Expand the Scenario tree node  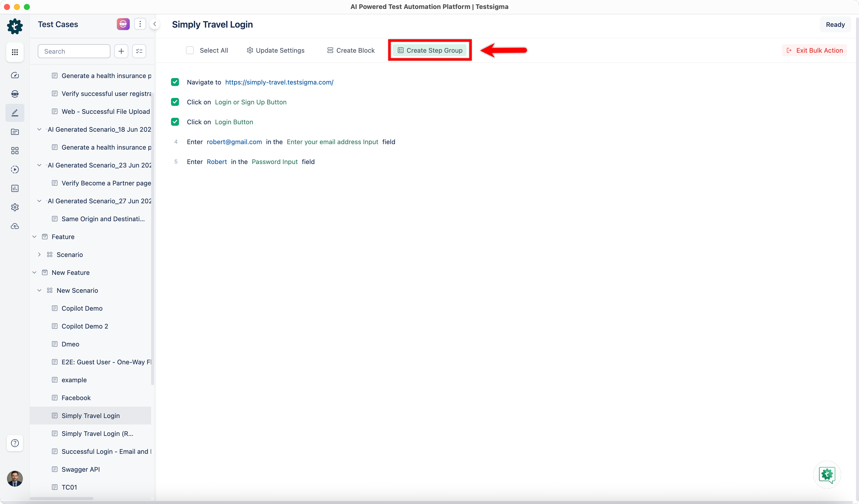[39, 254]
